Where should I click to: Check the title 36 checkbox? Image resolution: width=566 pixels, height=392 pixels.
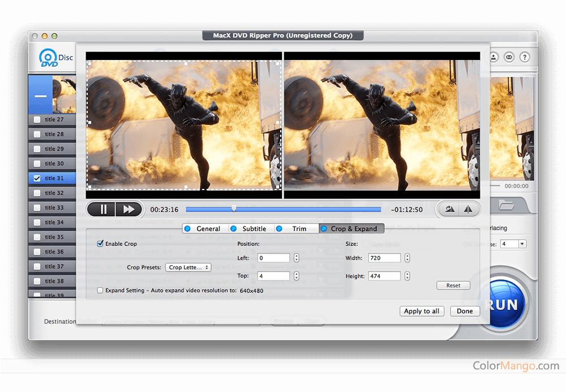pyautogui.click(x=37, y=252)
